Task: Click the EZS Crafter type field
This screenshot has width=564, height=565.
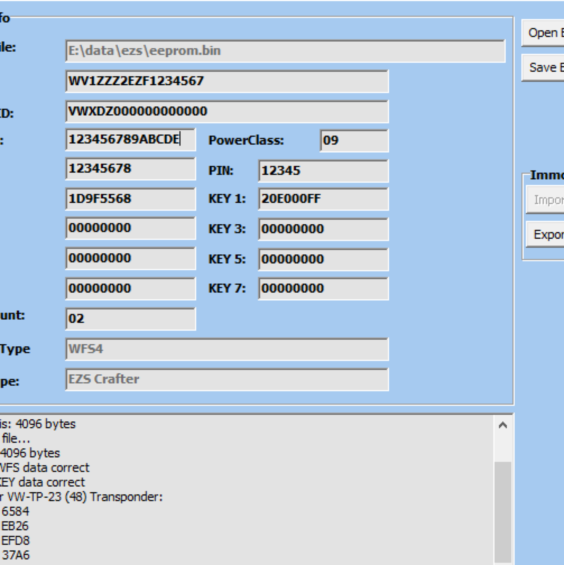Action: coord(227,379)
